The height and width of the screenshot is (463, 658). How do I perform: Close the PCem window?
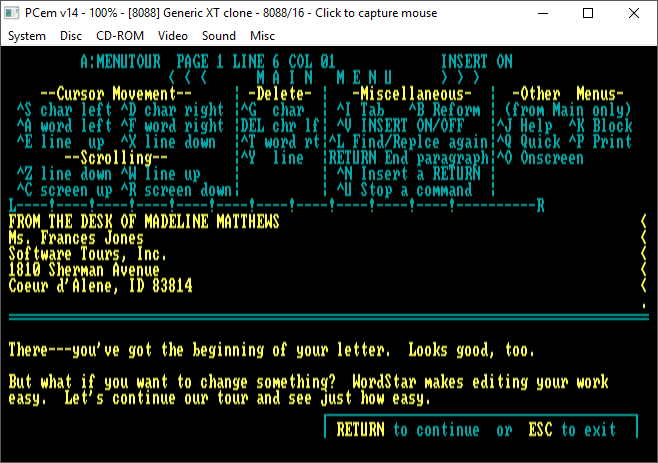point(634,13)
